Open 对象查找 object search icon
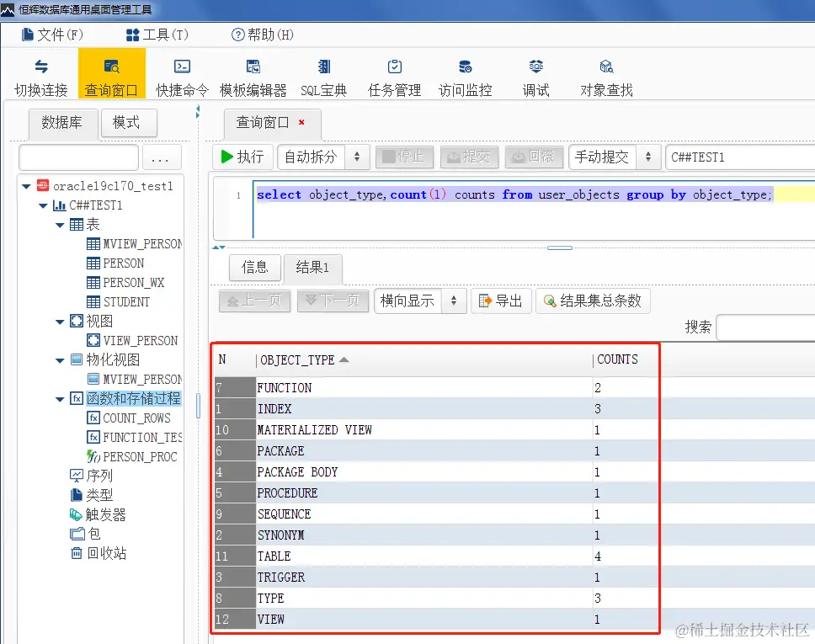Screen dimensions: 815x644 606,67
